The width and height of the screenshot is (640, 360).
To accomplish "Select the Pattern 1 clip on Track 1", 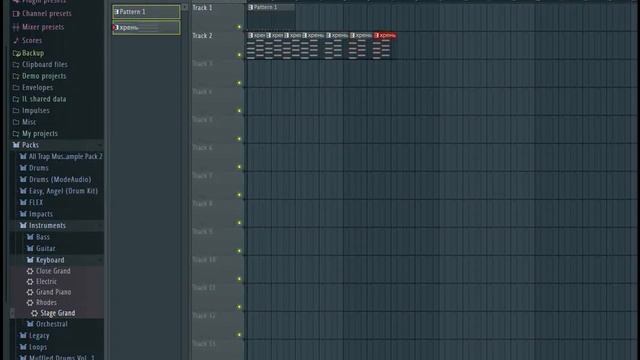I will (x=271, y=7).
